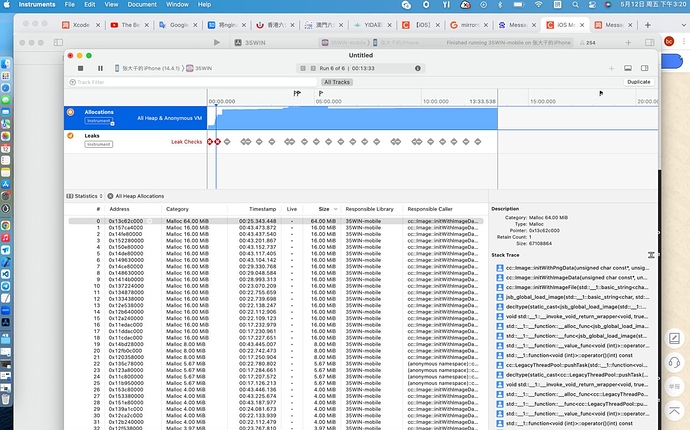Screen dimensions: 690x430
Task: Open the Statistics view dropdown
Action: click(84, 196)
